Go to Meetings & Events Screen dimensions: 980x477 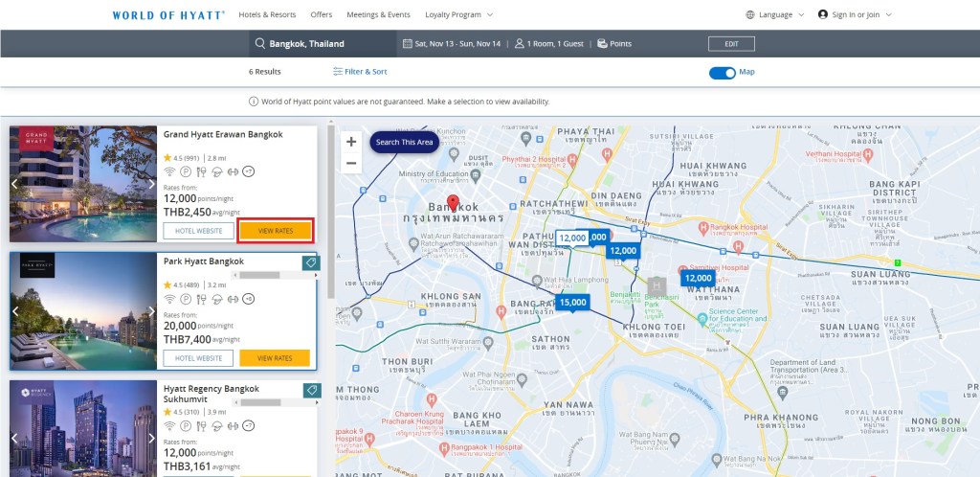pyautogui.click(x=379, y=15)
